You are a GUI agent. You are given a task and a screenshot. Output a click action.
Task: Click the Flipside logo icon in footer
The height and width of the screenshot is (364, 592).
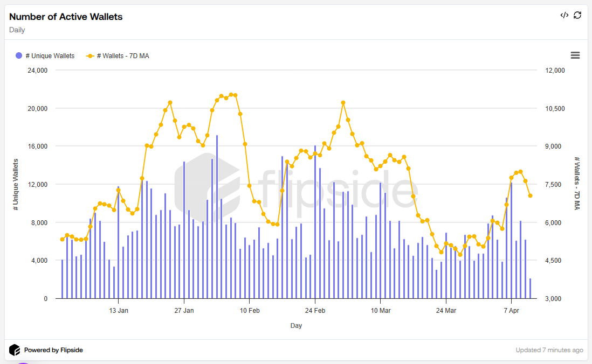click(x=15, y=350)
